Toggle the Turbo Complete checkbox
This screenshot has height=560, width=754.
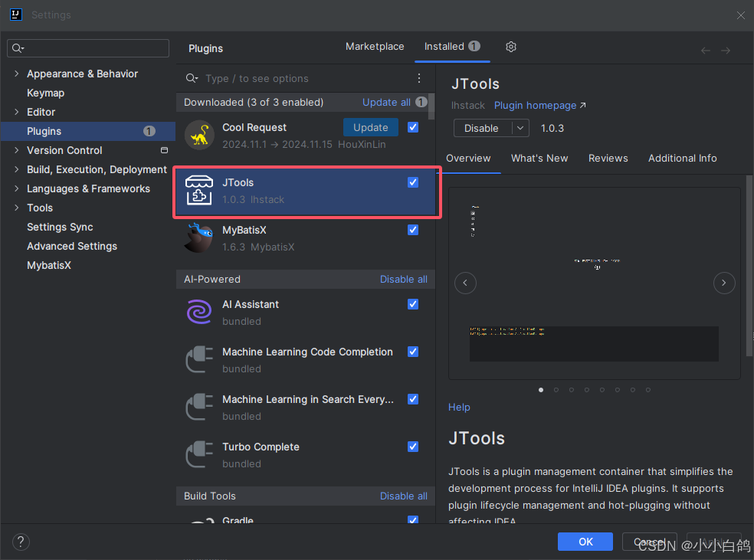[412, 447]
